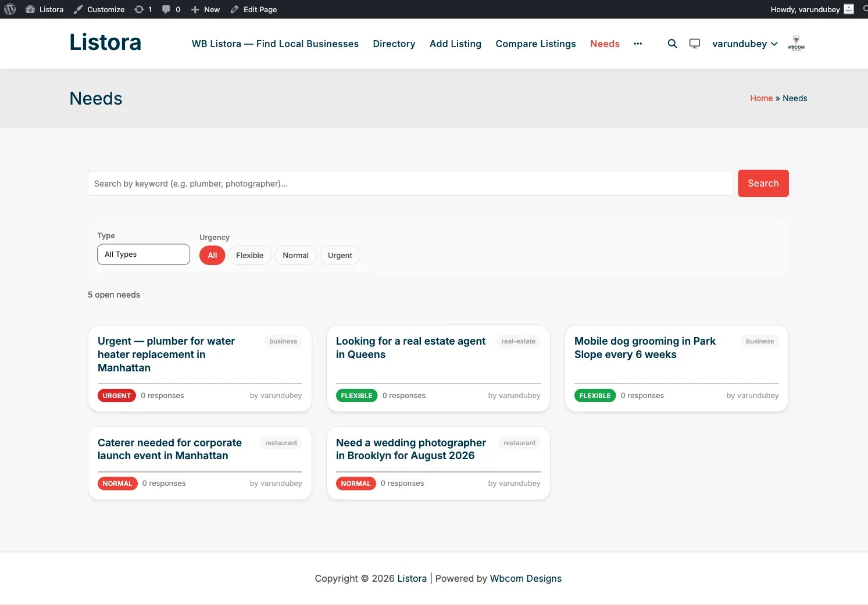Click the Customize paintbrush icon
868x605 pixels.
coord(78,9)
